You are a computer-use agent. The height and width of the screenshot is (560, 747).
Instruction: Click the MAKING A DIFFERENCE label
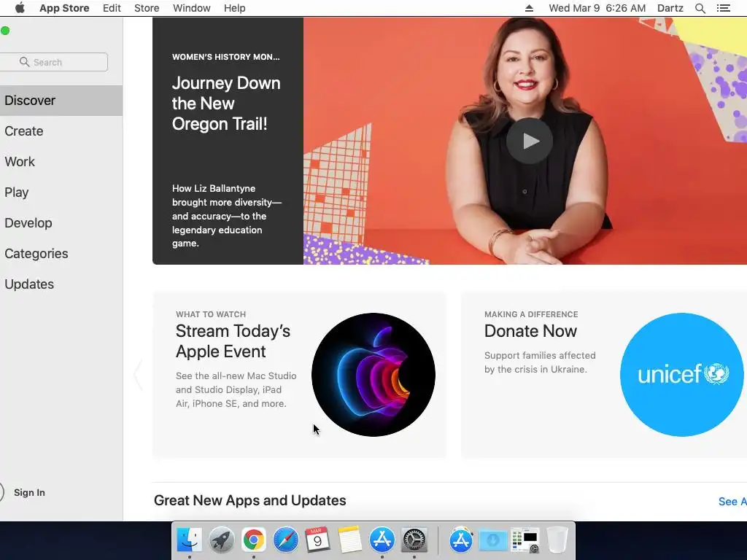[531, 314]
